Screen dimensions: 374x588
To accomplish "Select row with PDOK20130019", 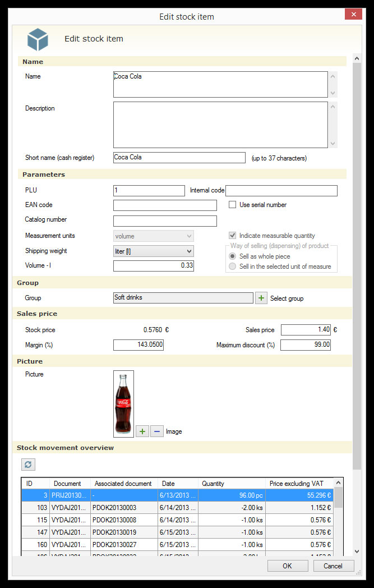I will [177, 532].
